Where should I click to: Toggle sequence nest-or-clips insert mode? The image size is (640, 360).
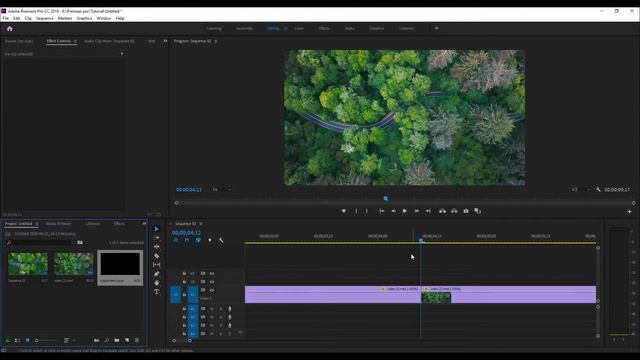pyautogui.click(x=176, y=240)
